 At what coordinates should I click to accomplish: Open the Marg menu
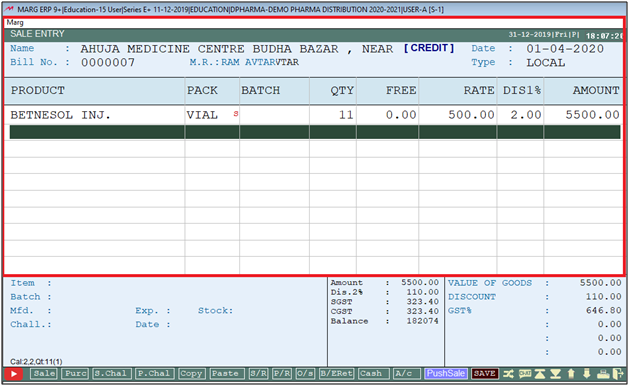[15, 22]
